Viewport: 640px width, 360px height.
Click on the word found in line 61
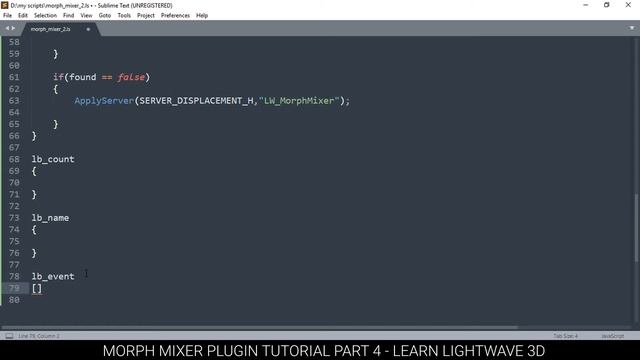tap(83, 77)
